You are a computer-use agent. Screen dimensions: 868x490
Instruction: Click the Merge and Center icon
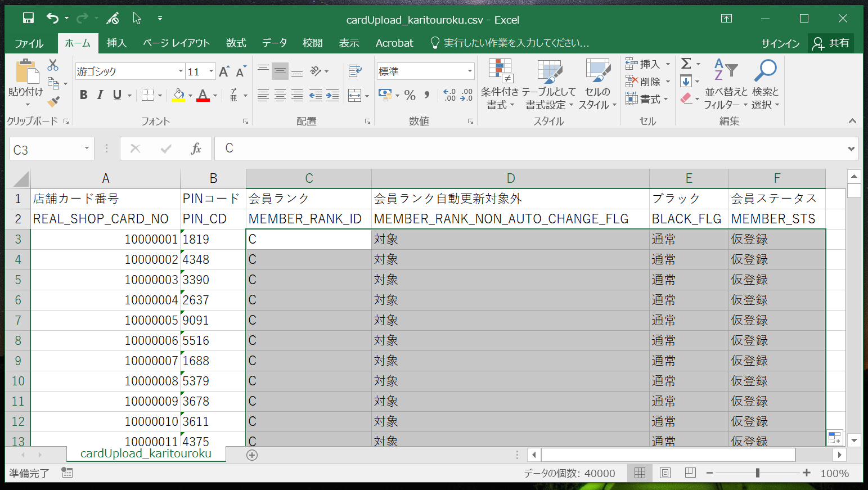[354, 95]
